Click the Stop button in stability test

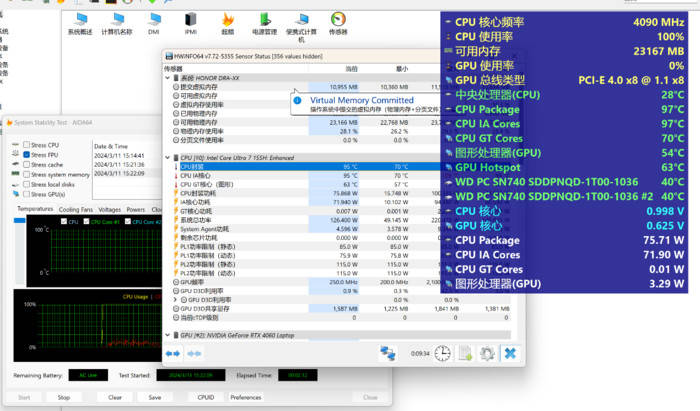pos(64,397)
